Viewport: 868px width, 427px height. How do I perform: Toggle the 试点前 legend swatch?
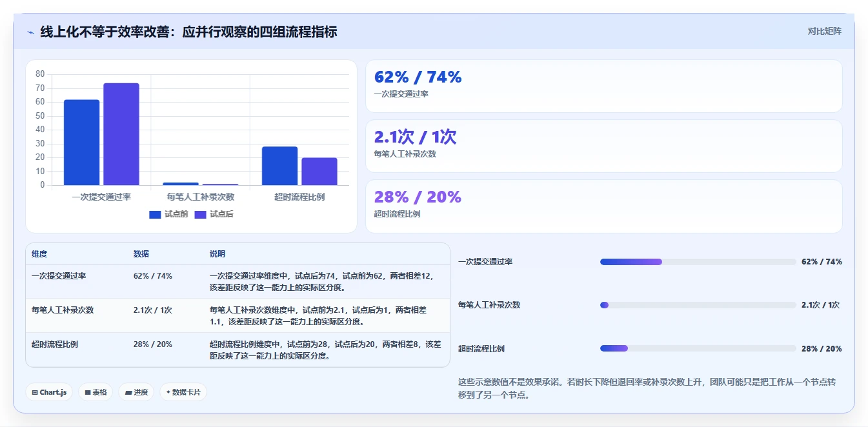click(155, 215)
